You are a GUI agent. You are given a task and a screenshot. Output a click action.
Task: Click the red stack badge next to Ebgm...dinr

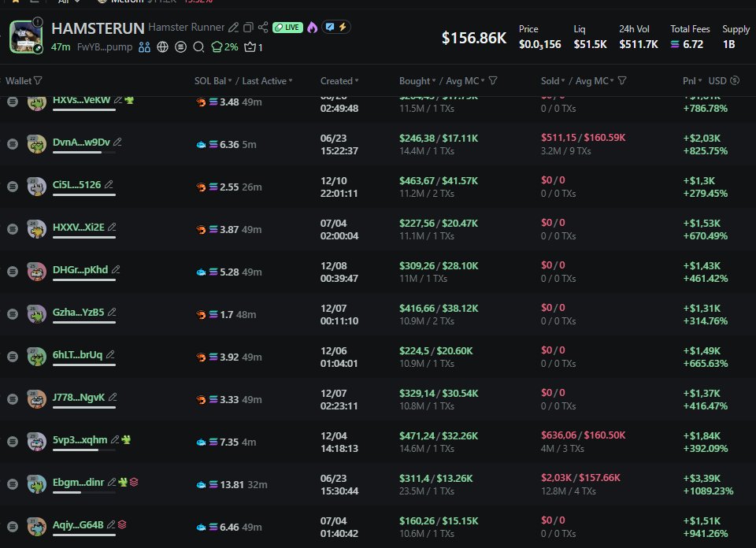click(134, 482)
